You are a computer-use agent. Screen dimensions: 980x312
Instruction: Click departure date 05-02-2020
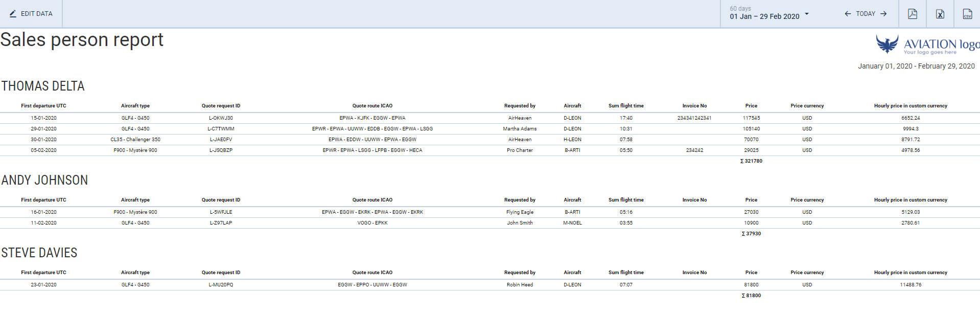click(43, 150)
